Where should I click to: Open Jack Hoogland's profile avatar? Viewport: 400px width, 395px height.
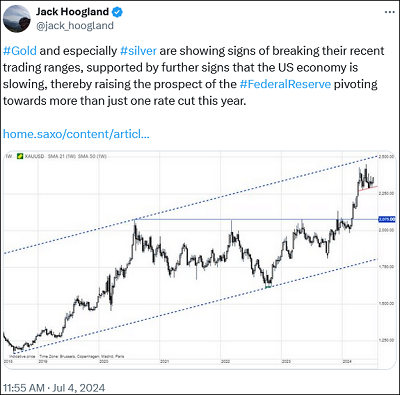(17, 18)
